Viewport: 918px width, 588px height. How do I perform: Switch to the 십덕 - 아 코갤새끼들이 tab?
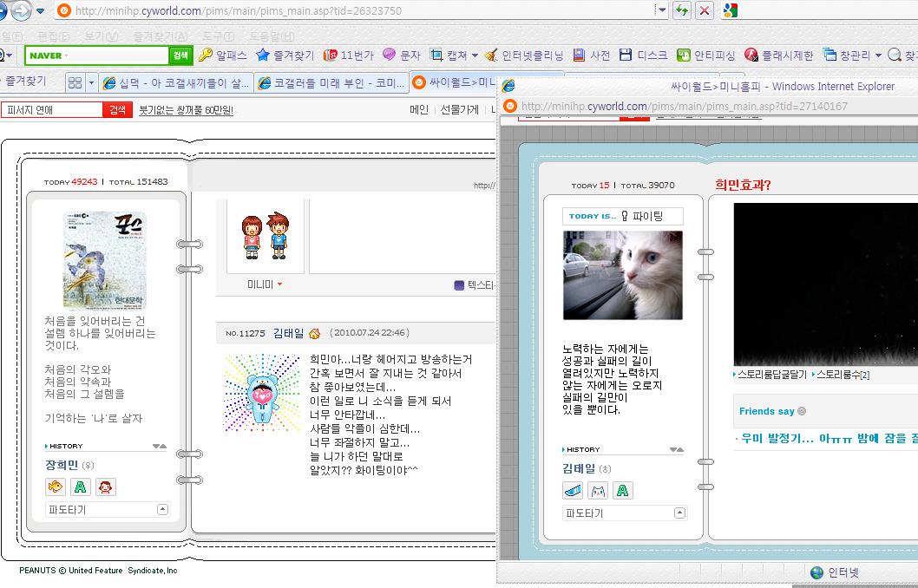pos(176,83)
